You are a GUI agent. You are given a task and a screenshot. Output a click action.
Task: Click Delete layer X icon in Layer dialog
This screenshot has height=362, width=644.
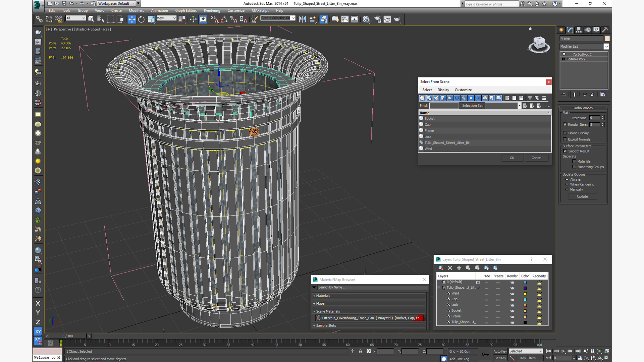pyautogui.click(x=450, y=268)
